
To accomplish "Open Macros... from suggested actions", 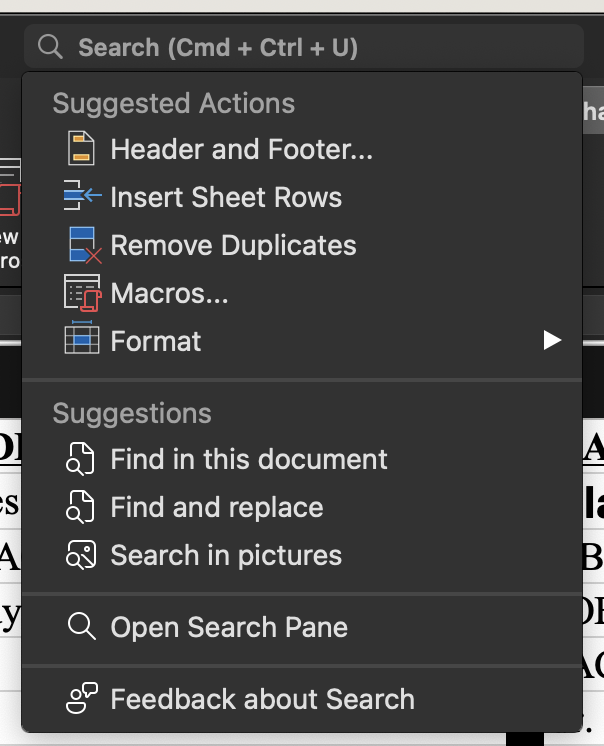I will 169,293.
